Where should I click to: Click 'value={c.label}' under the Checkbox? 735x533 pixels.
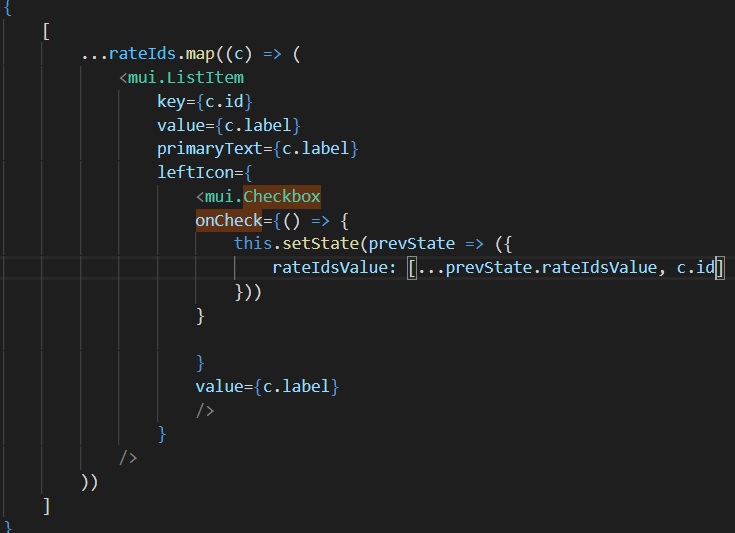coord(267,387)
